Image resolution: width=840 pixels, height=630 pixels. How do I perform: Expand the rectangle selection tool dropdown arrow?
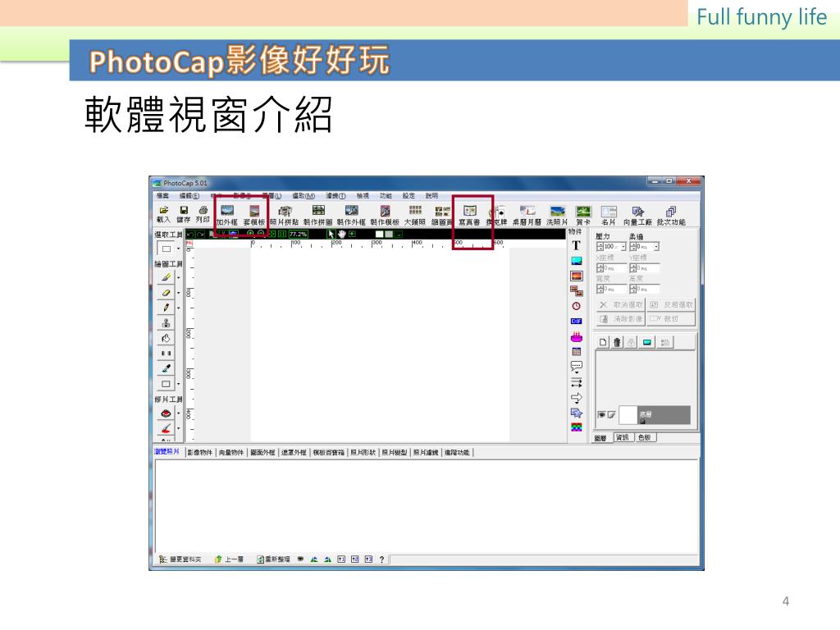178,249
